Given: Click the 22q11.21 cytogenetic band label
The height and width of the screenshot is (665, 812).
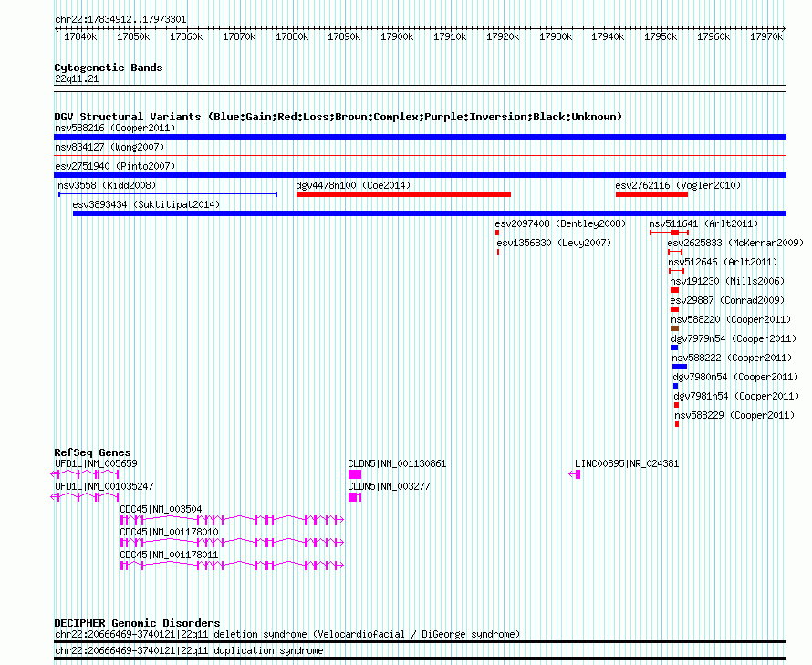Looking at the screenshot, I should pos(77,78).
